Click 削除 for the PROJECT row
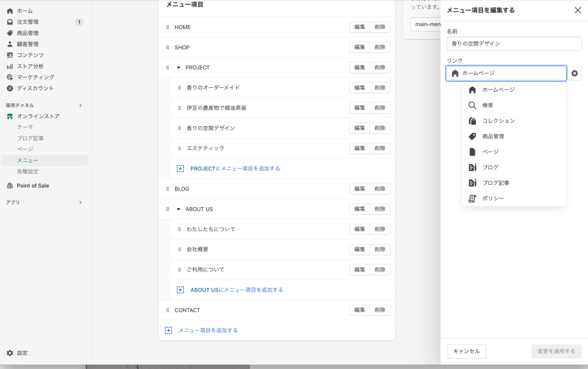 point(380,68)
